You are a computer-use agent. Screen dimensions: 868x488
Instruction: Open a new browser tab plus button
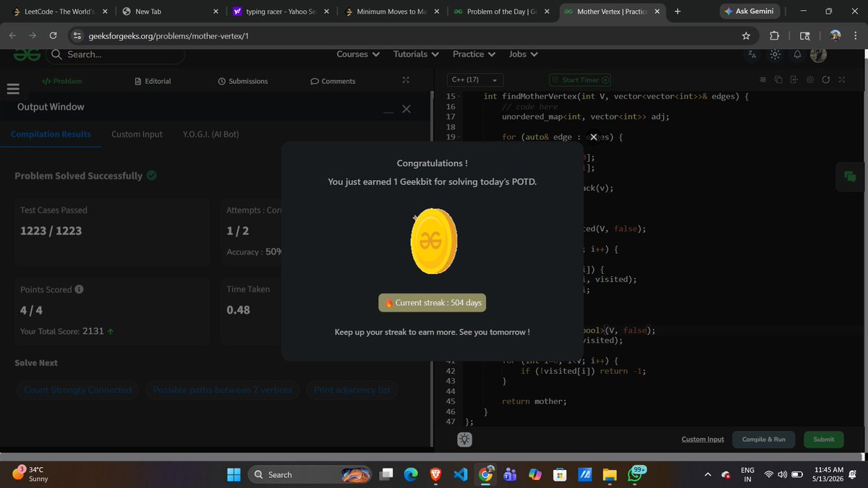pos(677,12)
